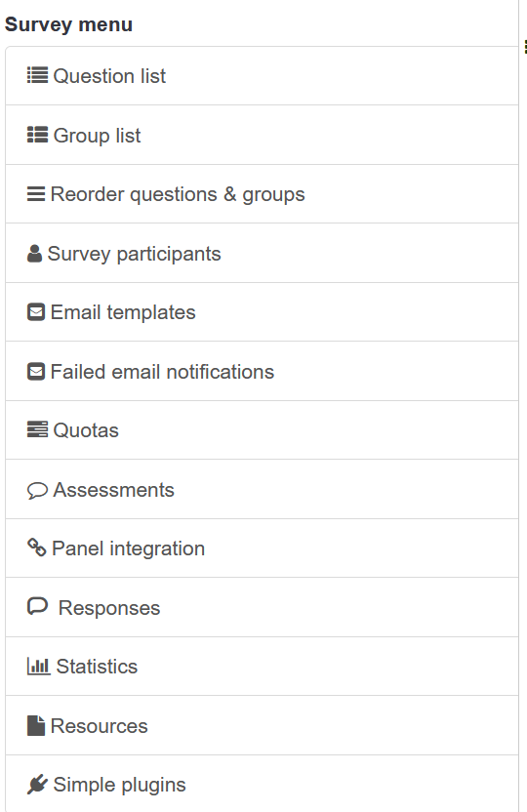
Task: Click the Quotas stacked bars icon
Action: pyautogui.click(x=37, y=429)
